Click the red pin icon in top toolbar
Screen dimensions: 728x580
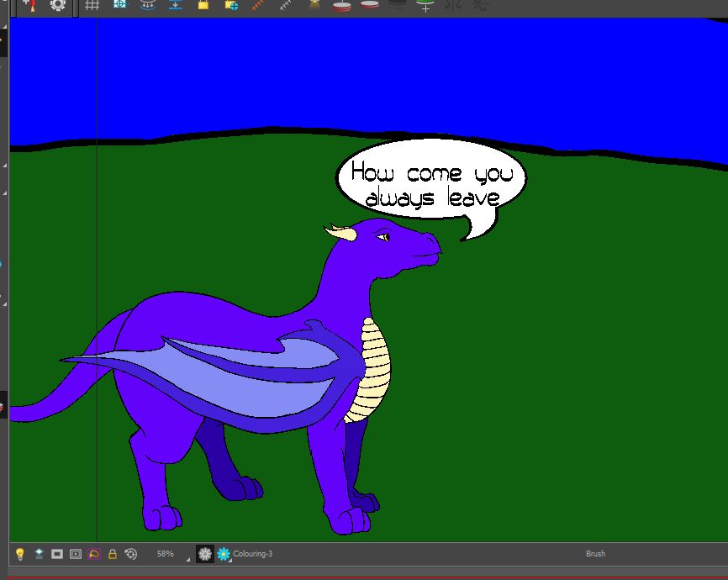coord(29,5)
